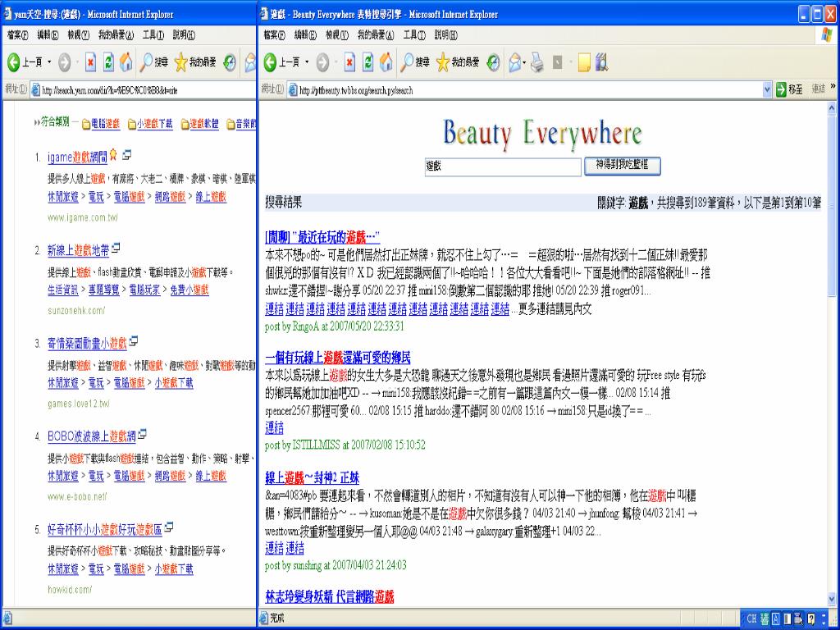Viewport: 840px width, 630px height.
Task: Click 免費小遊戲 breadcrumb under 新線上遊戲地帶
Action: pos(189,290)
